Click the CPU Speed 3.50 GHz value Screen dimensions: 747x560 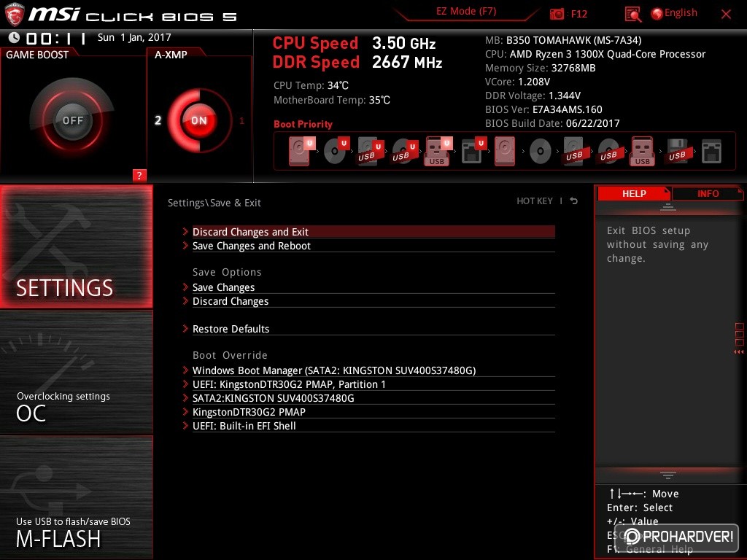[x=404, y=43]
